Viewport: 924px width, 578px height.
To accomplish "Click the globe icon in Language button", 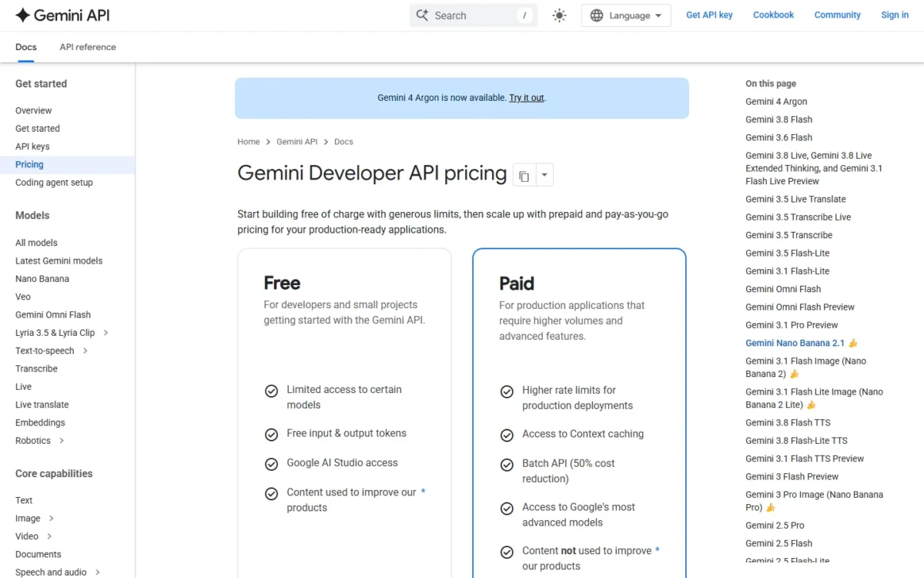I will (x=597, y=15).
